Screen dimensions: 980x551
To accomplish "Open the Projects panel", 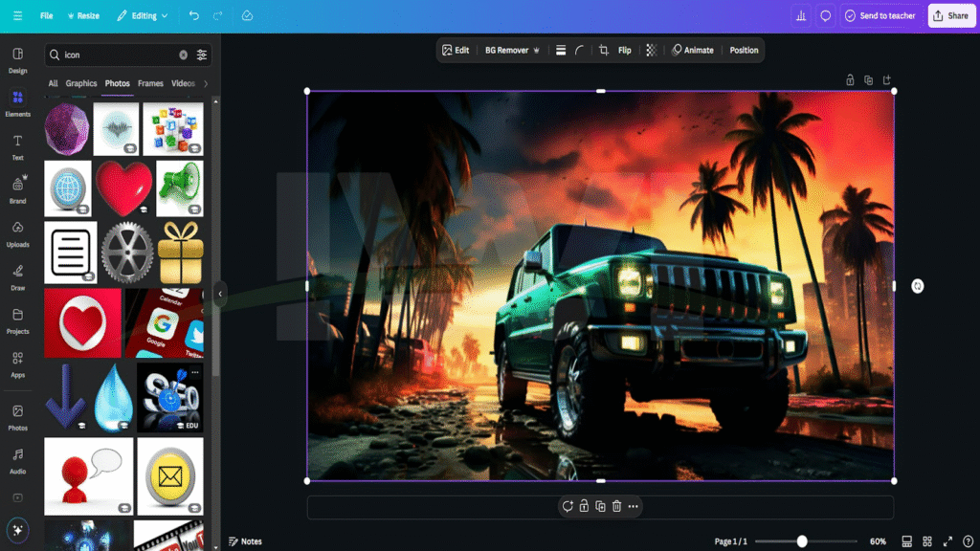I will click(x=17, y=321).
